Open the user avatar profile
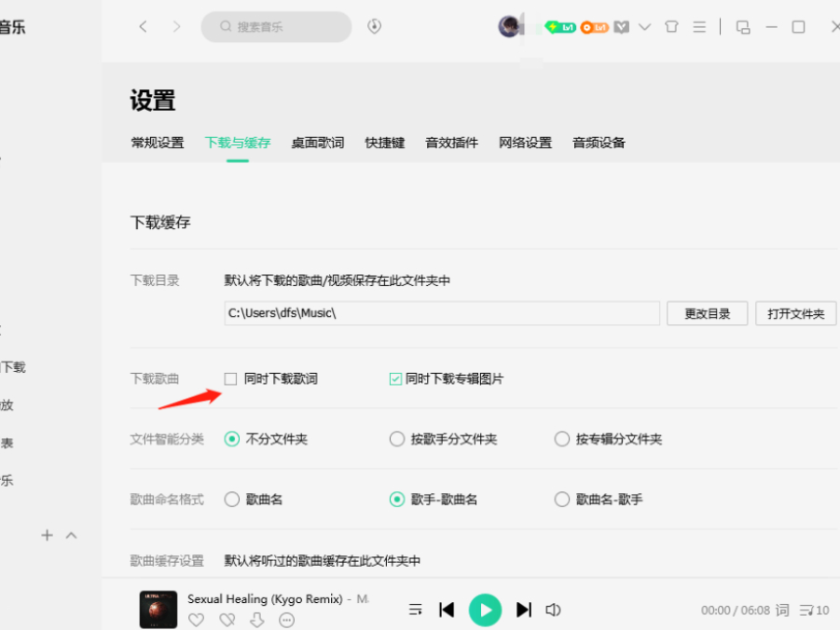 coord(509,26)
